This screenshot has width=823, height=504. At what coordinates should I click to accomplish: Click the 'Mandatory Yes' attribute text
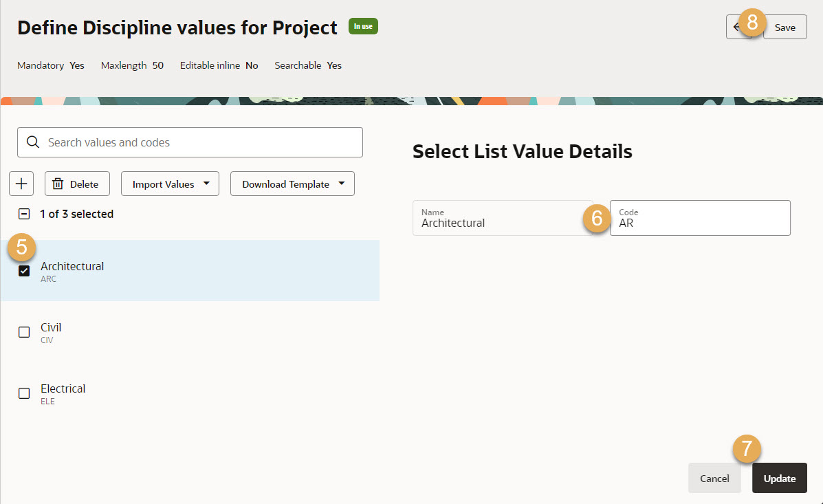tap(50, 65)
